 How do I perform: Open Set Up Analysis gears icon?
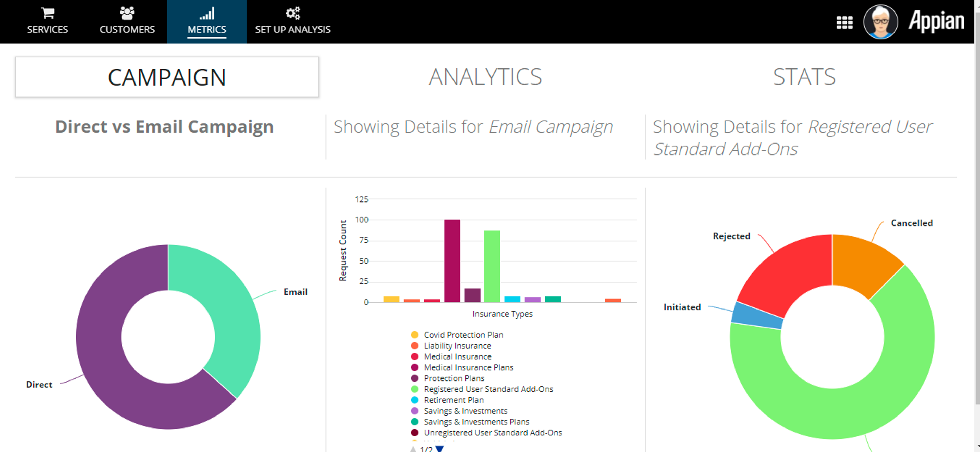click(x=292, y=13)
